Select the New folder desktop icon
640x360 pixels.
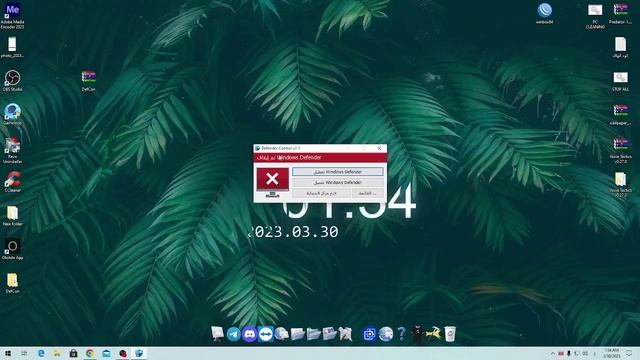pos(12,216)
